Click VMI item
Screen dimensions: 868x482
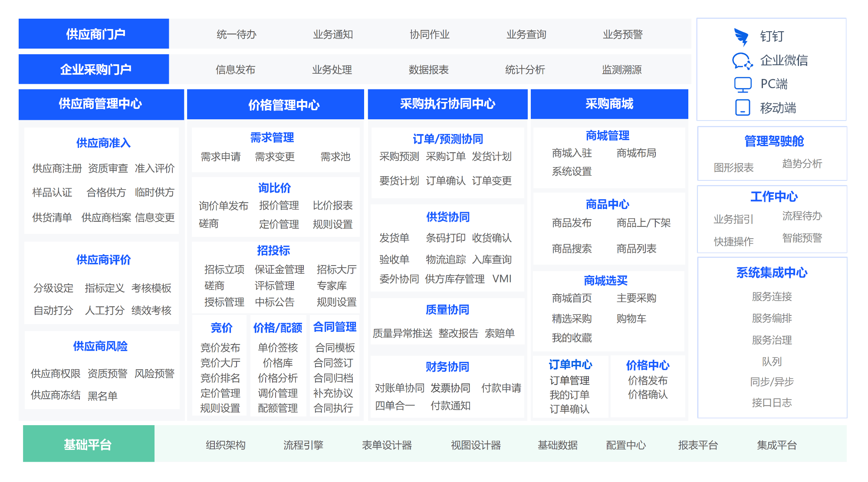pos(502,279)
